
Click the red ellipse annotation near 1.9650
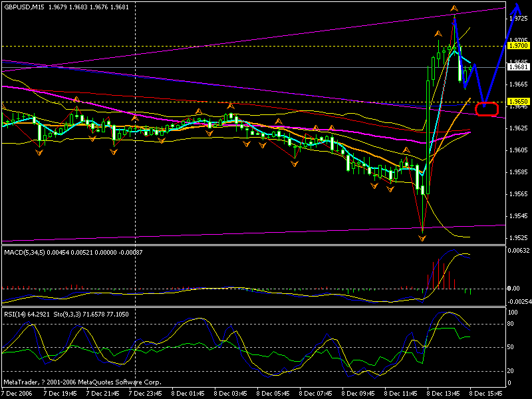486,108
